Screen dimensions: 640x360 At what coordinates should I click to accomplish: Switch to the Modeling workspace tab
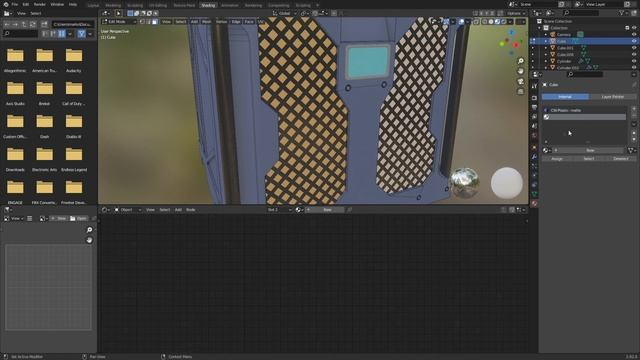(113, 5)
